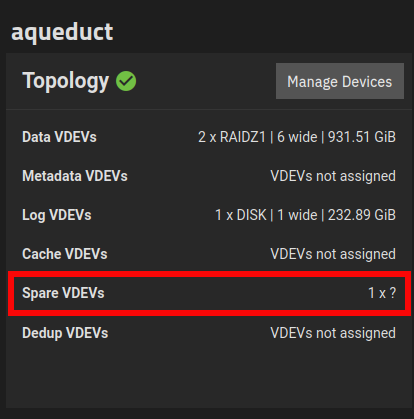Select the aqueduct pool title
The height and width of the screenshot is (419, 414).
click(62, 32)
